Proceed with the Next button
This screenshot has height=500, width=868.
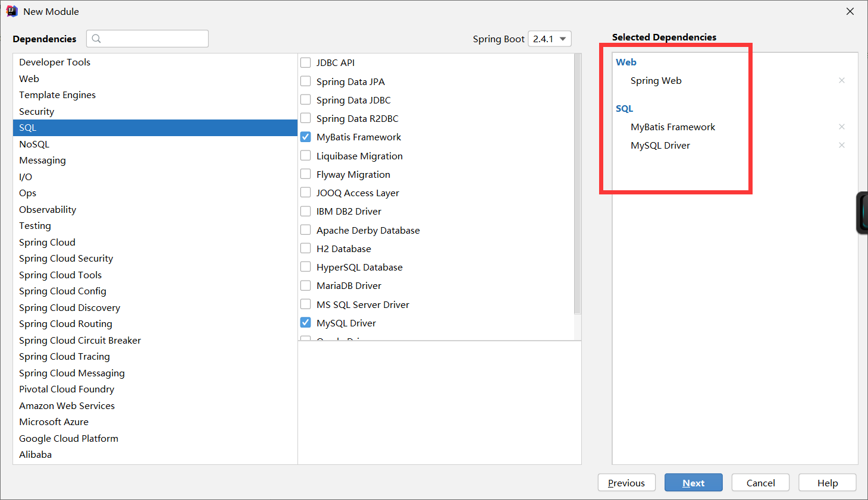[694, 483]
